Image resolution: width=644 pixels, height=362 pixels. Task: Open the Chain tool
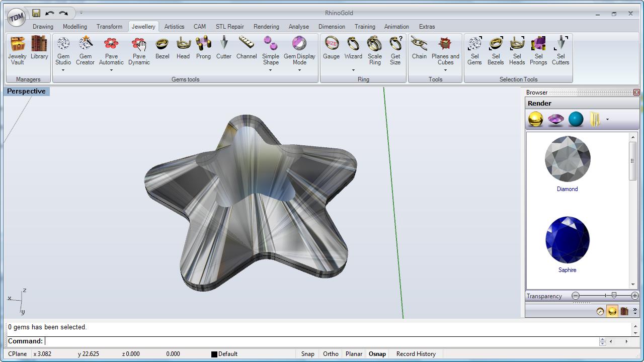[419, 48]
